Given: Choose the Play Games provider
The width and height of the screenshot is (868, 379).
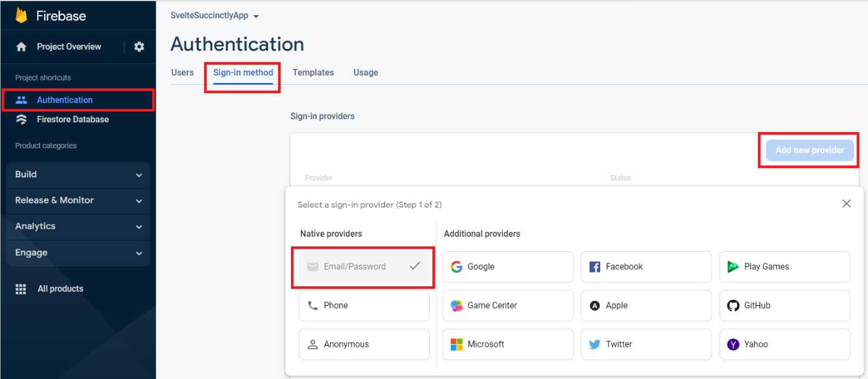Looking at the screenshot, I should 784,266.
